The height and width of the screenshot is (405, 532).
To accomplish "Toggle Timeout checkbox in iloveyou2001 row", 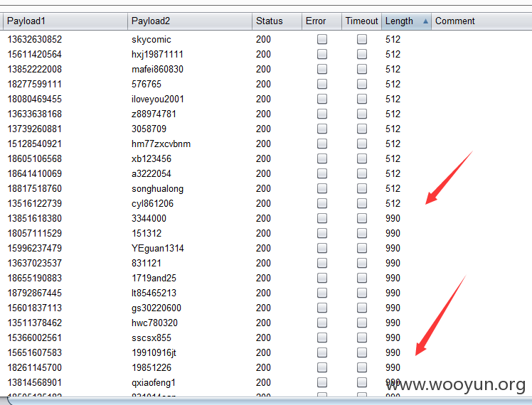I will pos(362,99).
